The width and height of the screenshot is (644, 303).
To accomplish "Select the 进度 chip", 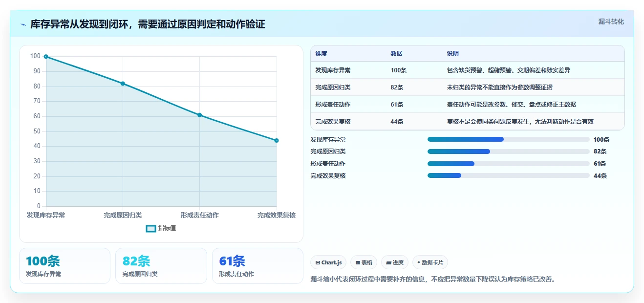I will point(394,262).
